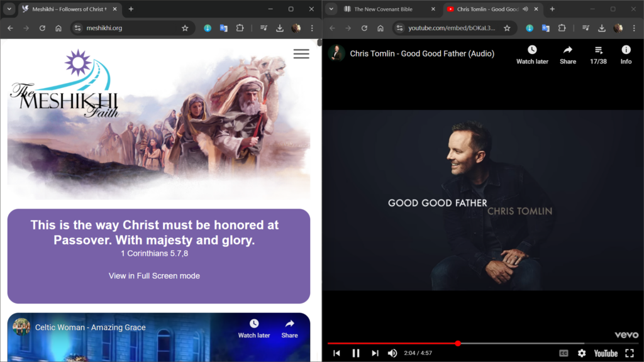Click Watch later on Celtic Woman video
This screenshot has height=362, width=644.
pyautogui.click(x=254, y=329)
